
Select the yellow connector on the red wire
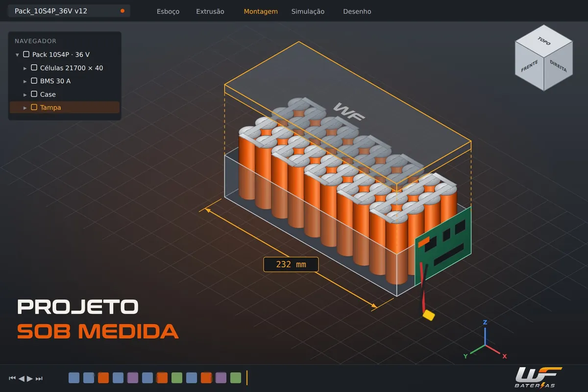(429, 315)
